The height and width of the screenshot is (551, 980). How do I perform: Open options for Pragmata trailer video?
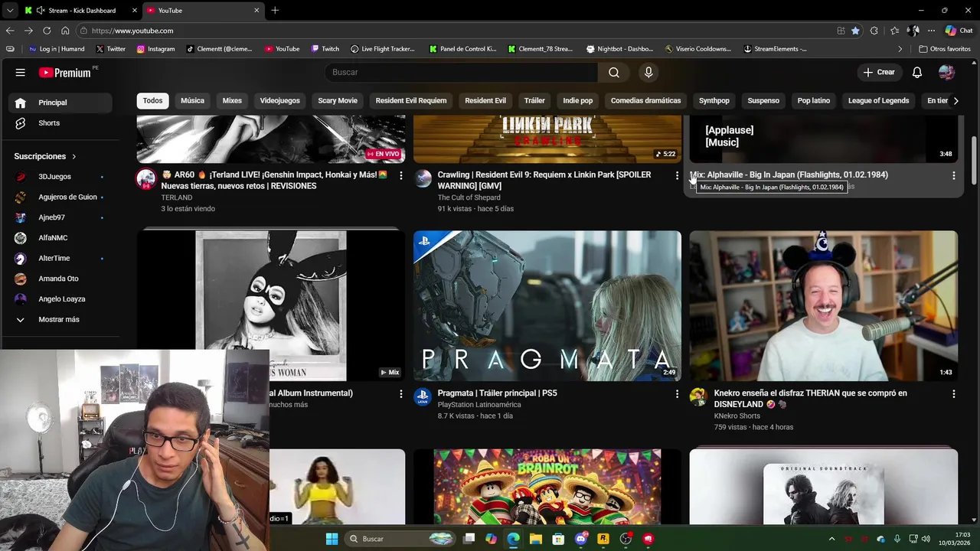(677, 393)
